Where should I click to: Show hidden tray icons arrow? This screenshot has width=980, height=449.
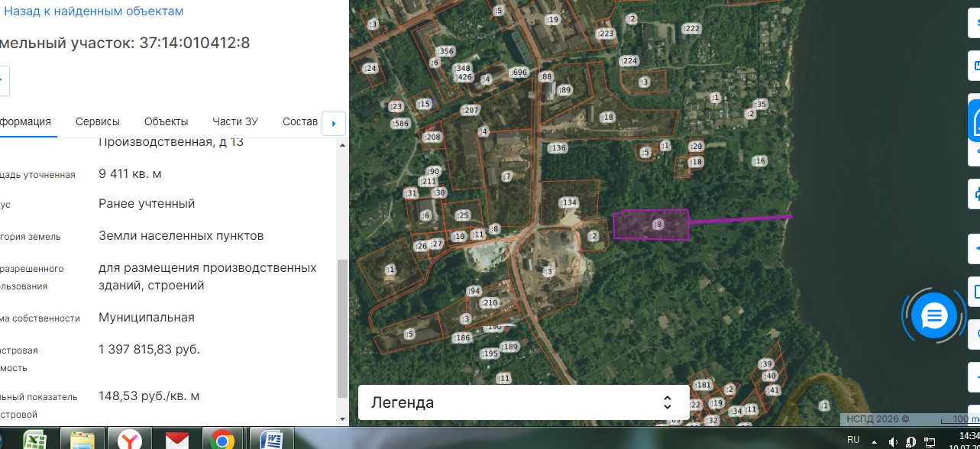click(x=875, y=441)
